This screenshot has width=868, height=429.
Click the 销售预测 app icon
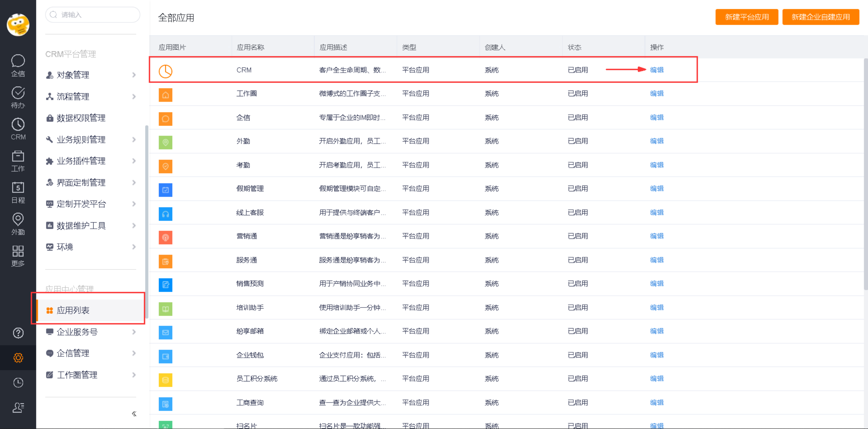tap(165, 285)
